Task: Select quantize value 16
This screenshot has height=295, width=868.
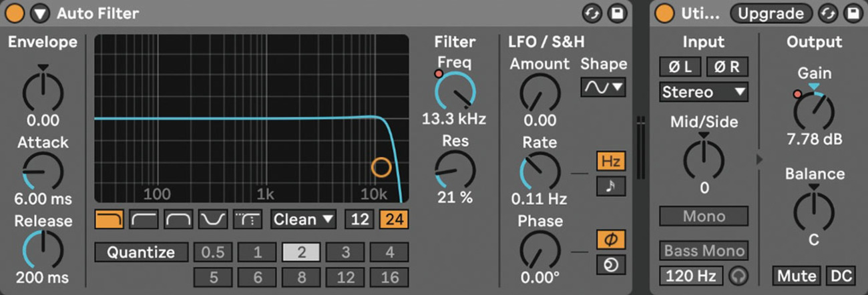Action: [x=389, y=276]
